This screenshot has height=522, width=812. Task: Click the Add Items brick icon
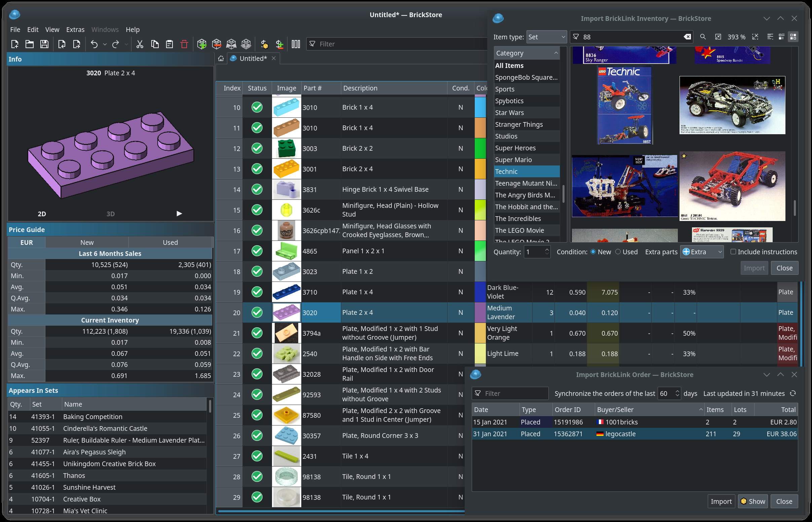(x=202, y=44)
